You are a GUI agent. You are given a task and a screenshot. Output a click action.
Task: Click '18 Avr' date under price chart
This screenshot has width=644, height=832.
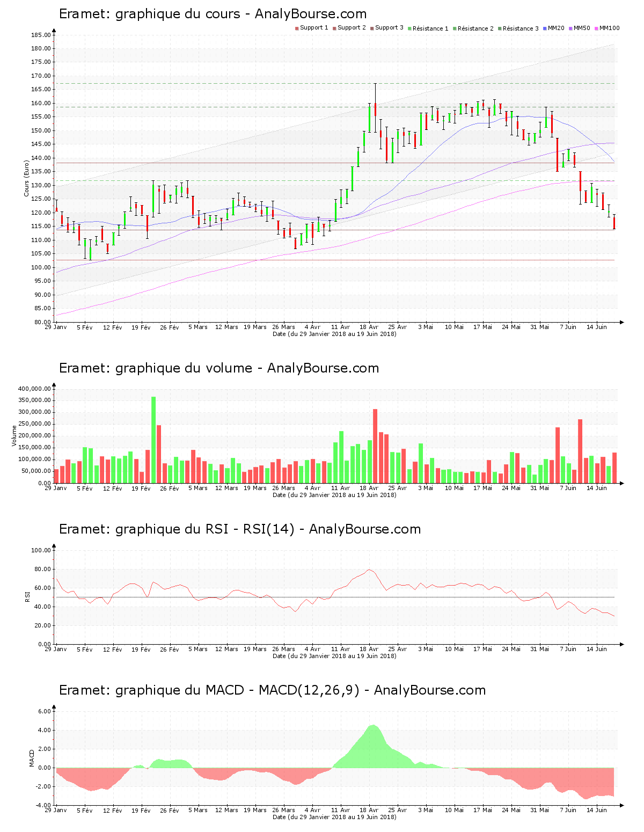coord(369,327)
